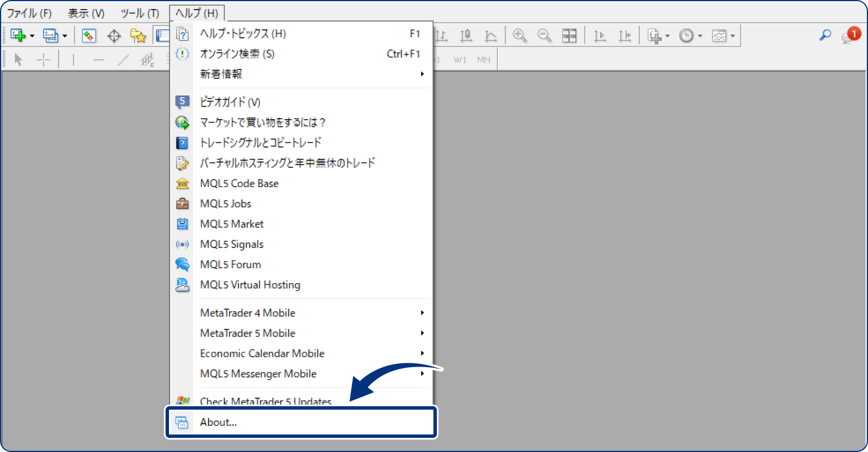Click the blue search magnifier icon

coord(825,35)
